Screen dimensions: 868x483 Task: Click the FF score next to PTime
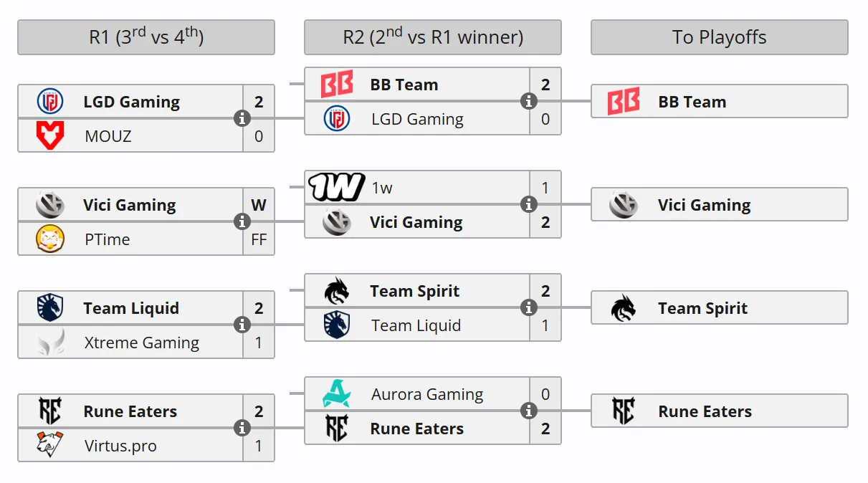click(x=259, y=239)
